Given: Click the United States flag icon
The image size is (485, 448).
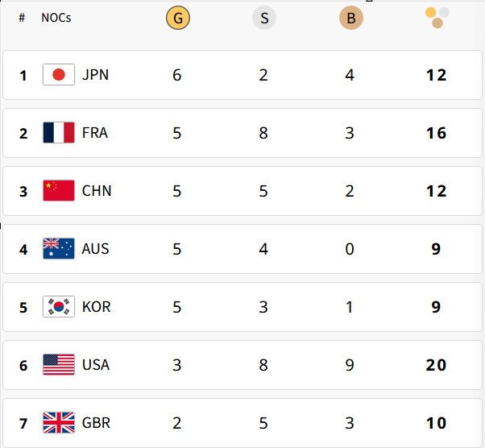Looking at the screenshot, I should pyautogui.click(x=59, y=365).
